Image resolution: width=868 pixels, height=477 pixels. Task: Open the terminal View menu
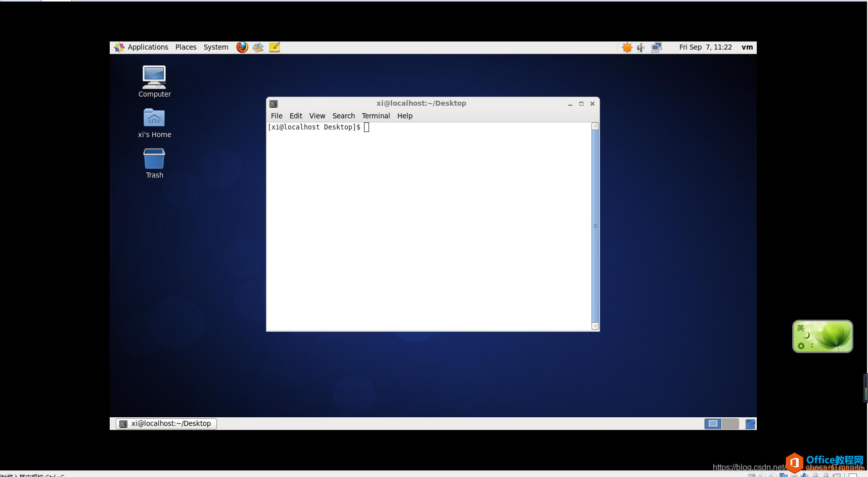point(317,116)
